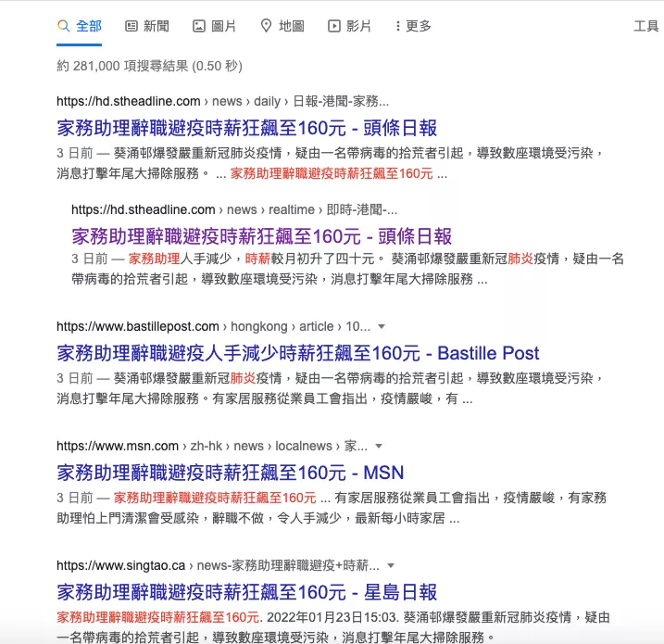Click the first result's highlighted red snippet
Screen dimensions: 664x644
332,173
